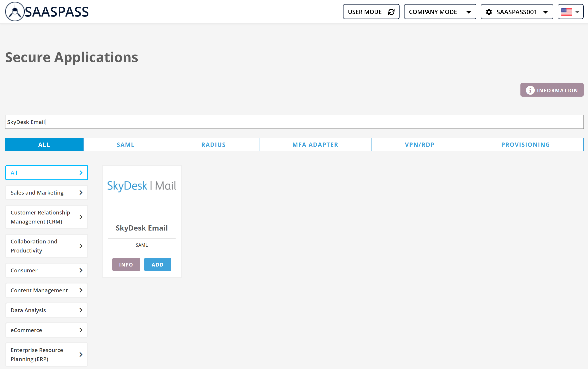588x369 pixels.
Task: Click the USER MODE refresh icon
Action: coord(391,12)
